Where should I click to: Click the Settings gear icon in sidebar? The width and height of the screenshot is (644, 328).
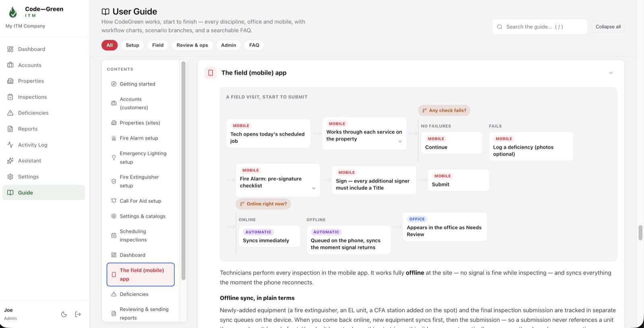point(10,176)
